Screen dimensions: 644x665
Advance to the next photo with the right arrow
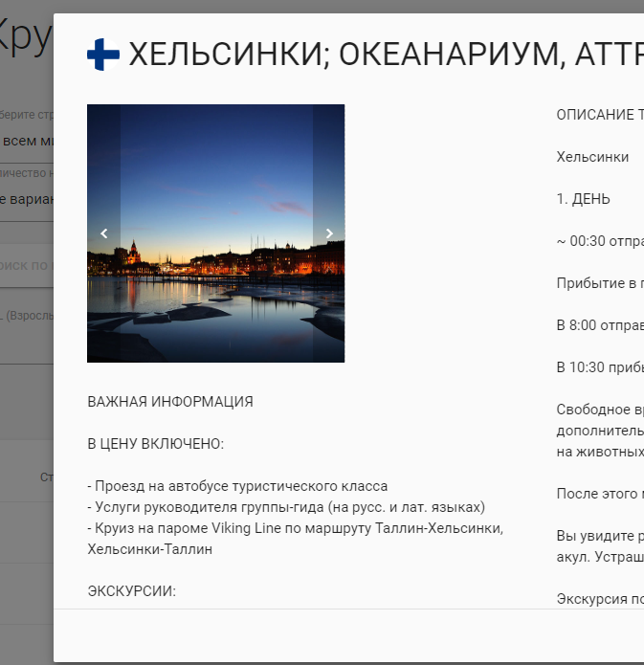click(x=328, y=233)
